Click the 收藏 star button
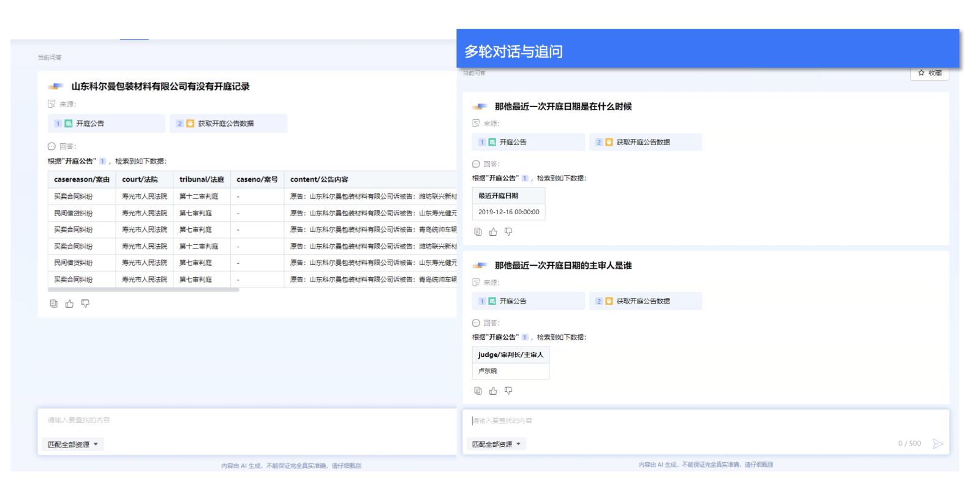The width and height of the screenshot is (980, 497). 930,73
